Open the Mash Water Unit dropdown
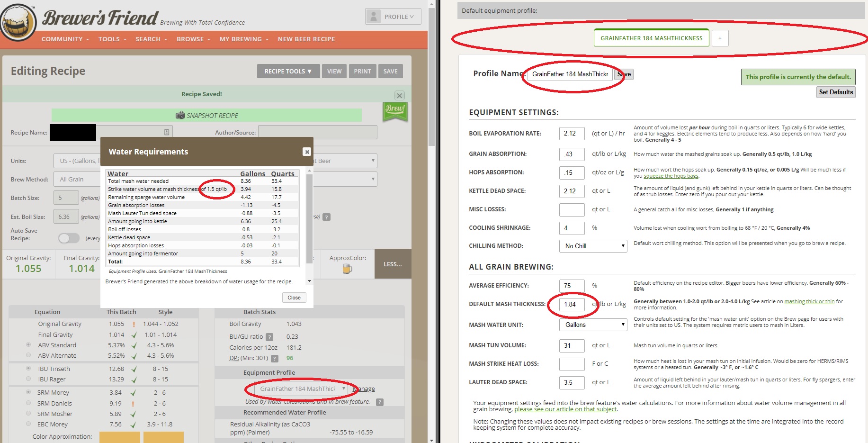 pos(593,325)
